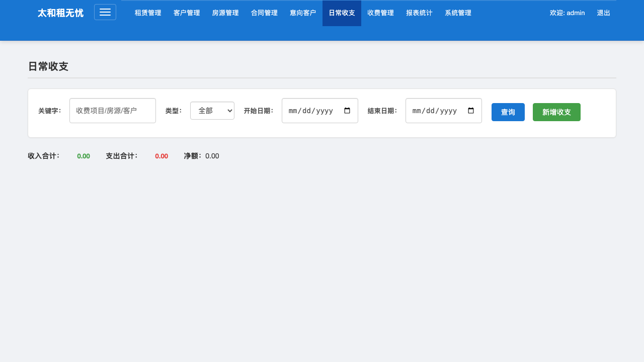The image size is (644, 362).
Task: Go to 意向客户 menu item
Action: (x=303, y=13)
